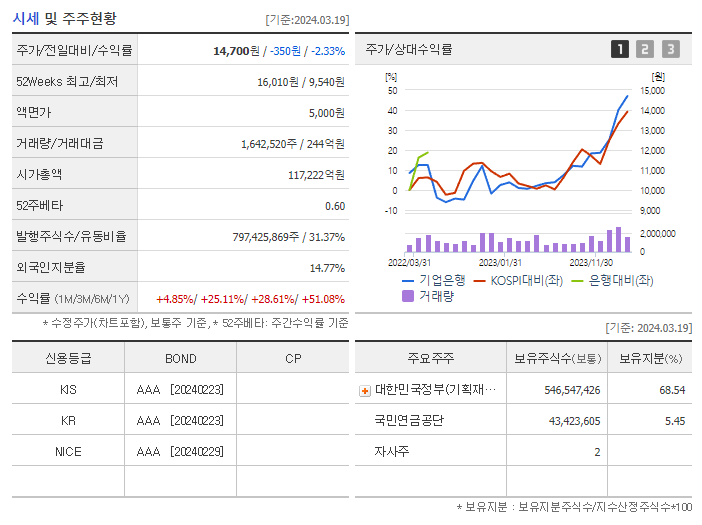Click the 68.54 ownership percentage
Image resolution: width=702 pixels, height=525 pixels.
tap(672, 390)
